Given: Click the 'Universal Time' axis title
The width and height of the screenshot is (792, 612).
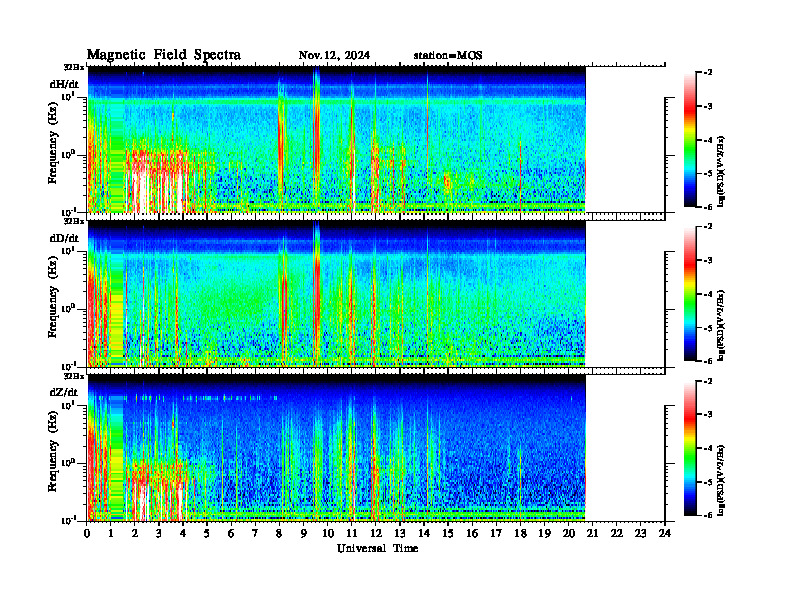Looking at the screenshot, I should pos(377,548).
